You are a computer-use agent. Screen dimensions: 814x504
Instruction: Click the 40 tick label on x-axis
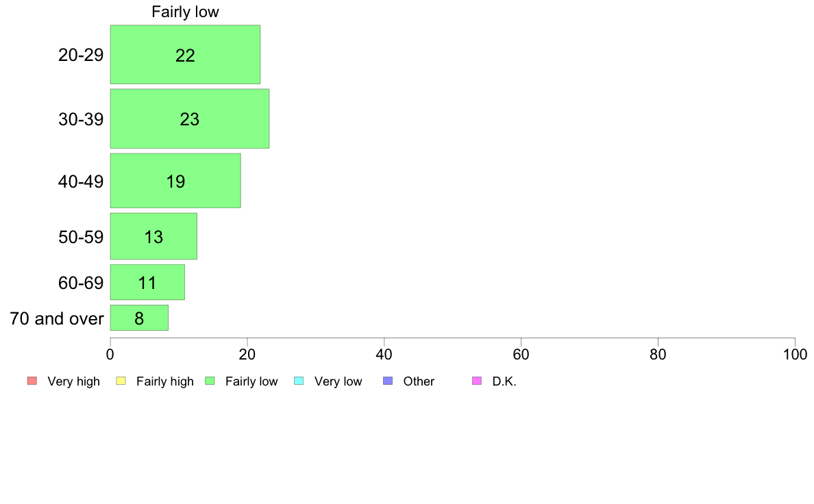point(384,355)
